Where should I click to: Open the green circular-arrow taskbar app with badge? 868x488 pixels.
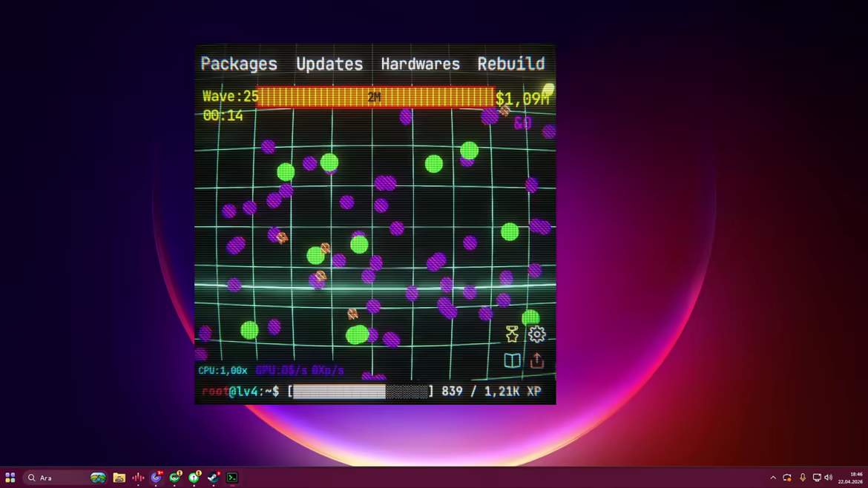click(176, 477)
